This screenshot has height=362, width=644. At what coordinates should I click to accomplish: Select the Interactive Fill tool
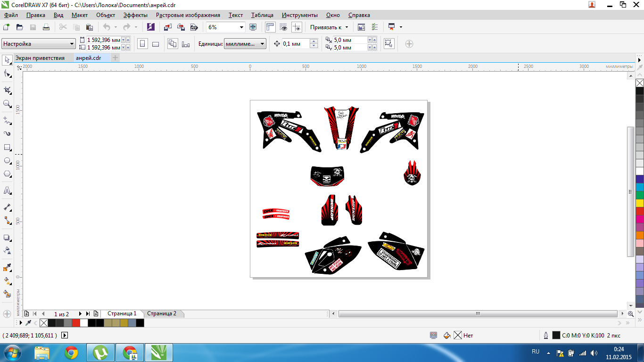click(x=7, y=280)
